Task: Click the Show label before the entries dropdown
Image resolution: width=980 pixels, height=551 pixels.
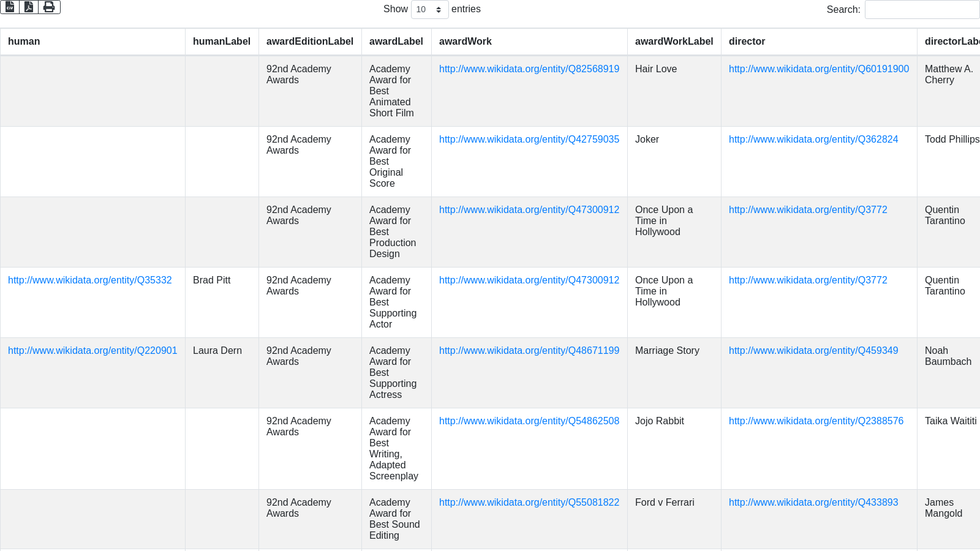Action: point(396,9)
